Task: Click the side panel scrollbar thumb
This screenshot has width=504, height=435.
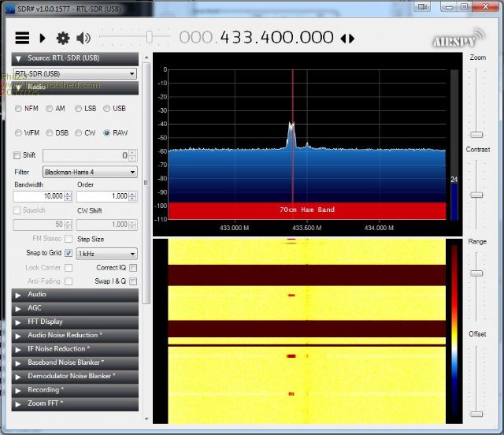Action: click(146, 184)
